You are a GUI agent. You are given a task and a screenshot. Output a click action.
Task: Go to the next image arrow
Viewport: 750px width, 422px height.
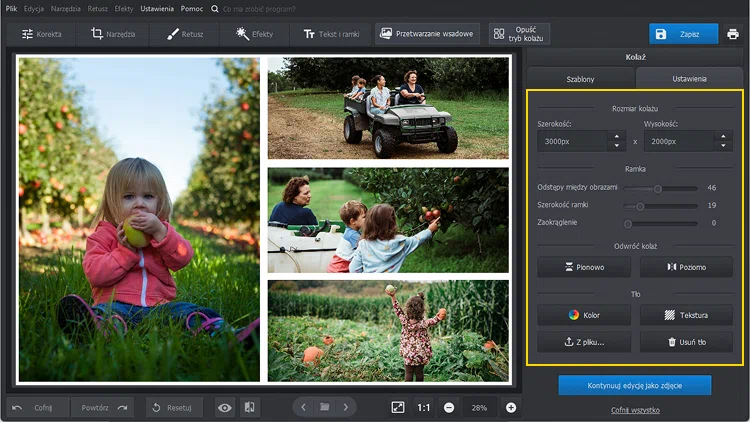(346, 407)
